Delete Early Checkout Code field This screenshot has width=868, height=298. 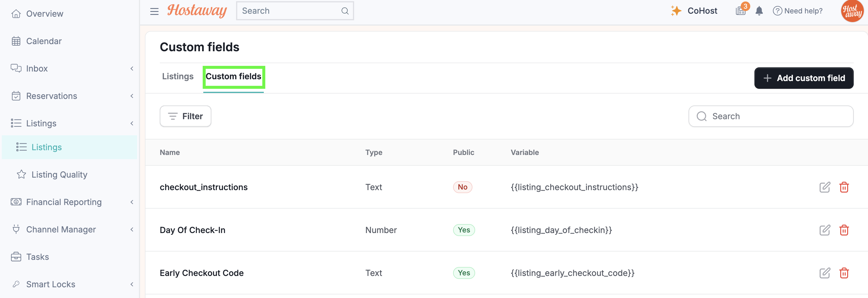click(844, 273)
